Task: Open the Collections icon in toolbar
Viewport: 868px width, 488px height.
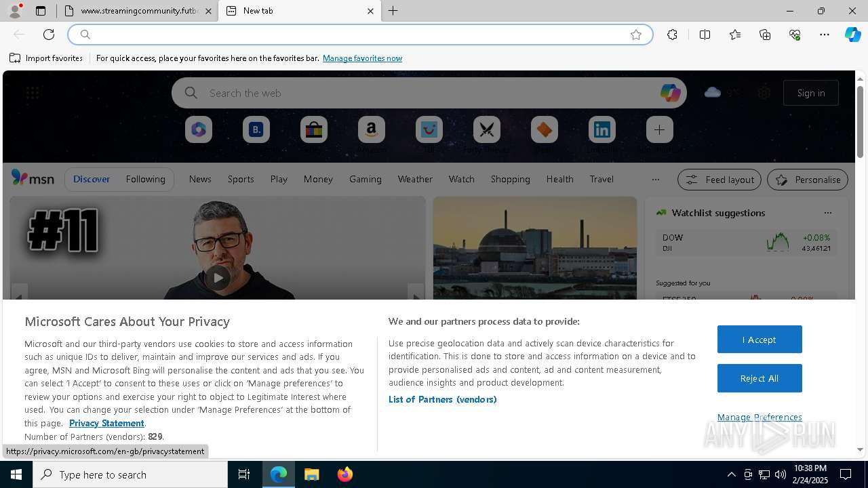Action: click(x=765, y=35)
